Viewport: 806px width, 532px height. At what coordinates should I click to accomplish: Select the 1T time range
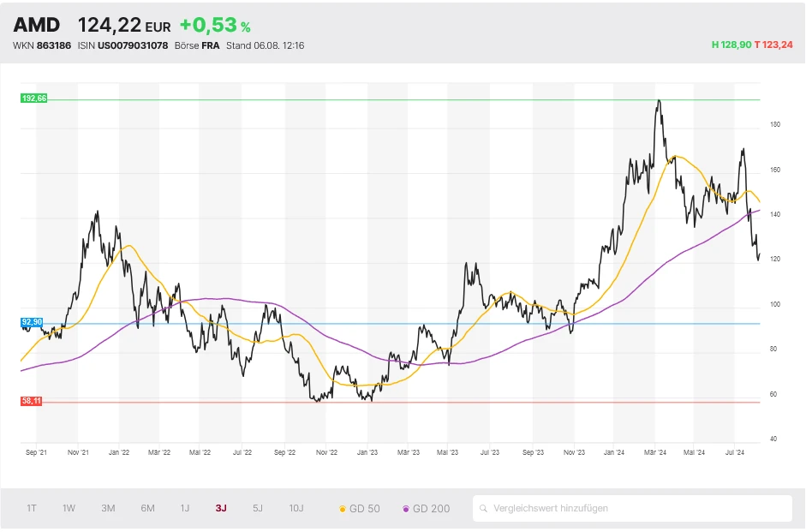32,508
